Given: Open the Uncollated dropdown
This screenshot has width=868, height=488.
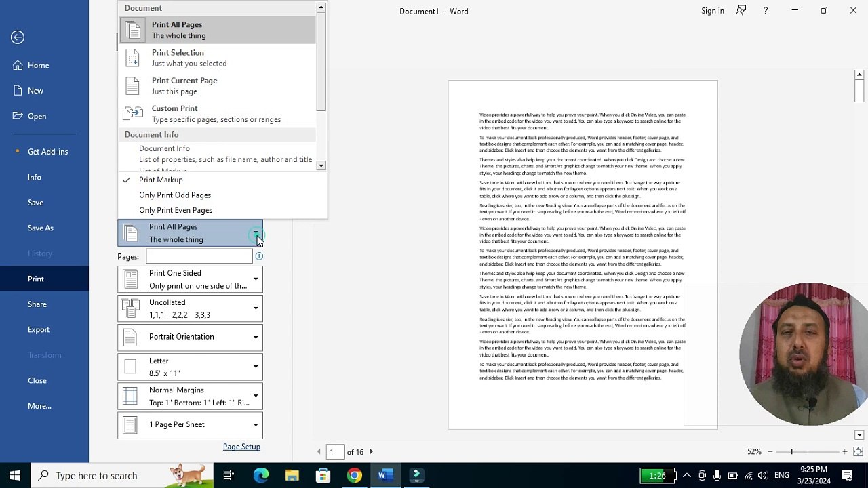Looking at the screenshot, I should [190, 308].
